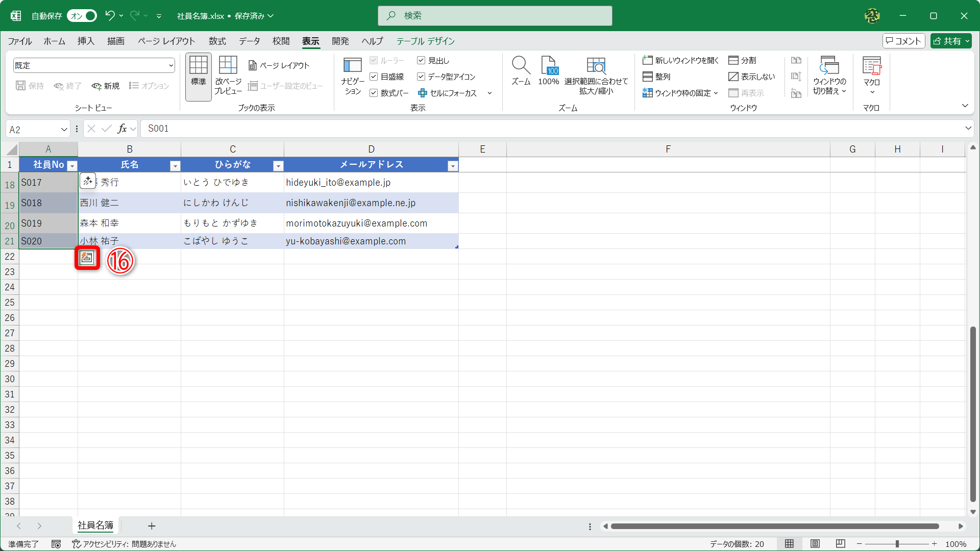Click Zoom to Selection (選択範囲に合わせて拡大/縮小) icon
This screenshot has width=980, height=551.
coord(596,66)
